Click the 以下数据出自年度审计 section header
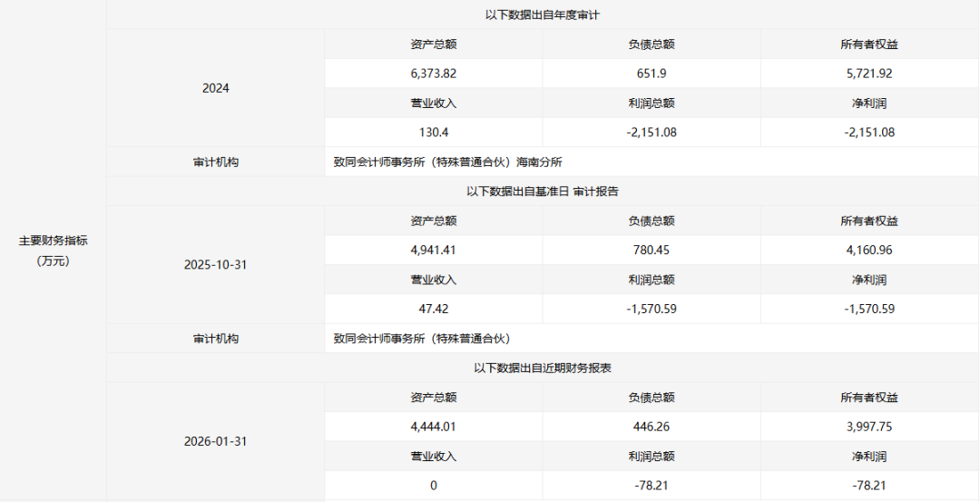This screenshot has width=980, height=502. click(x=543, y=15)
